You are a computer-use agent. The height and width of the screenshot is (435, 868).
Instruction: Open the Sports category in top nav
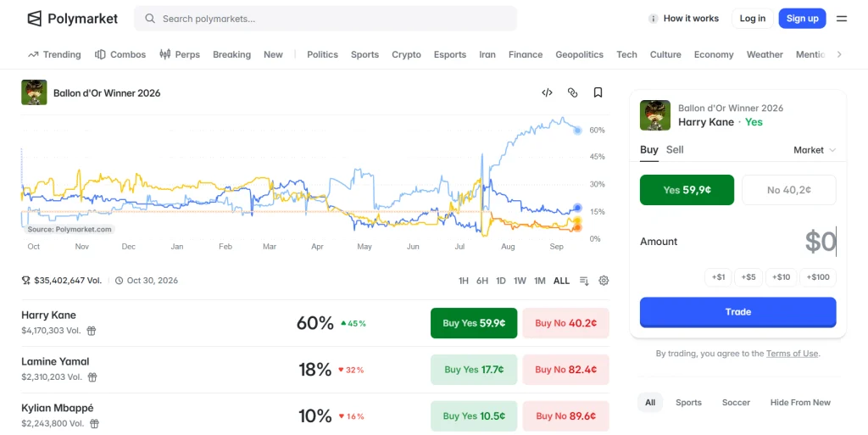click(x=364, y=54)
